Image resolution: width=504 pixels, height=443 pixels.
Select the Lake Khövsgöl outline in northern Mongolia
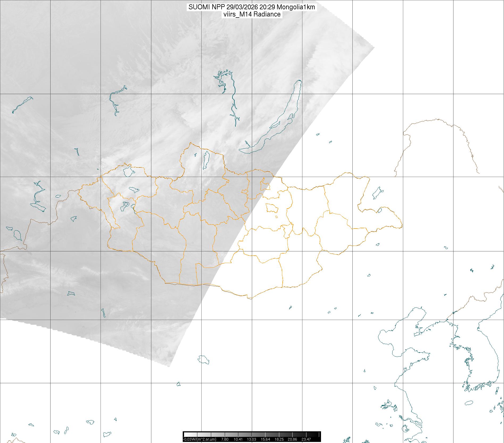tap(206, 160)
